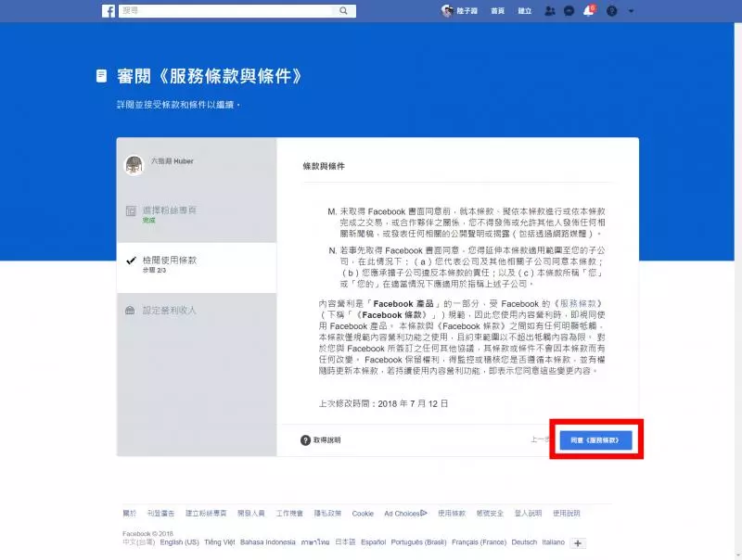Open the 開發人員 footer link

pos(251,513)
